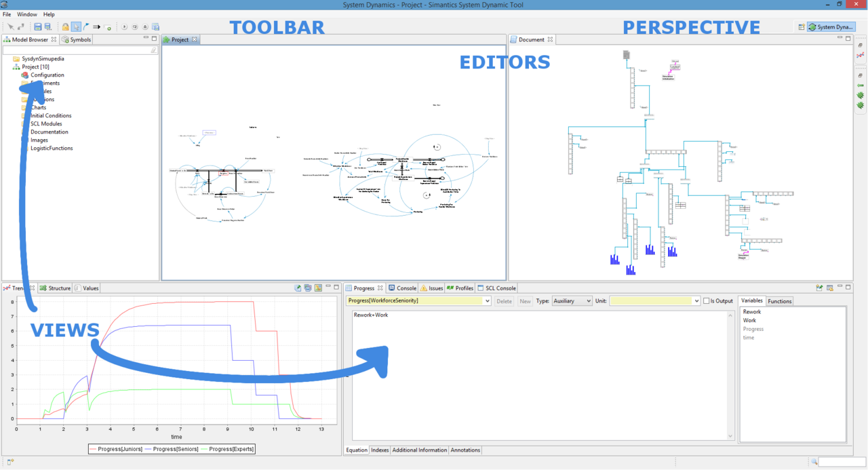The width and height of the screenshot is (868, 470).
Task: Open the Indexes bottom tab
Action: (380, 450)
